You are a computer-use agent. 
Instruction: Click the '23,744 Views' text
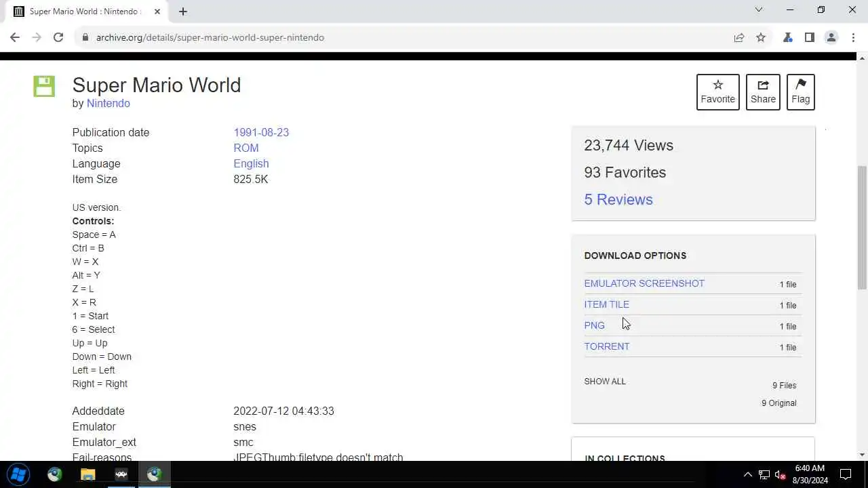[629, 145]
